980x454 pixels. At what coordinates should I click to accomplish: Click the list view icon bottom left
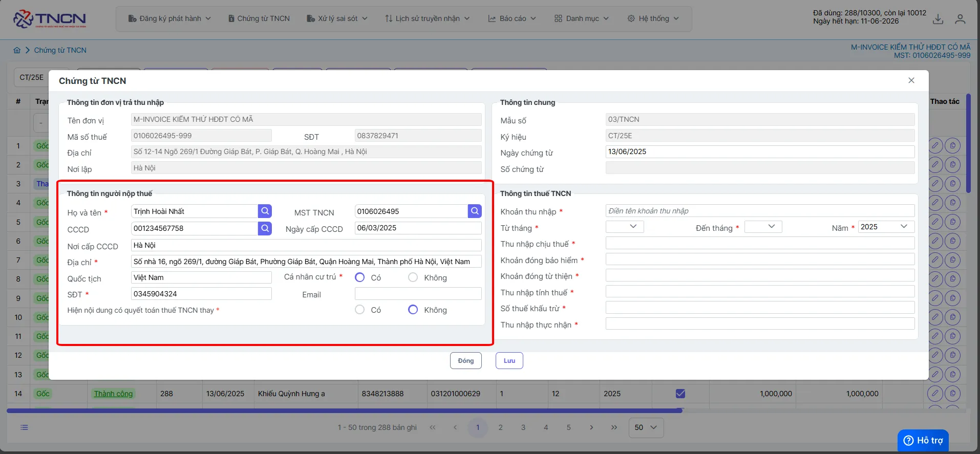tap(24, 427)
